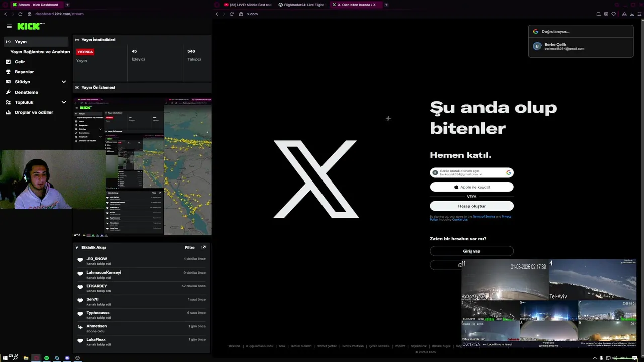Image resolution: width=644 pixels, height=362 pixels.
Task: Click the snapshot icon in X toolbar
Action: point(598,14)
